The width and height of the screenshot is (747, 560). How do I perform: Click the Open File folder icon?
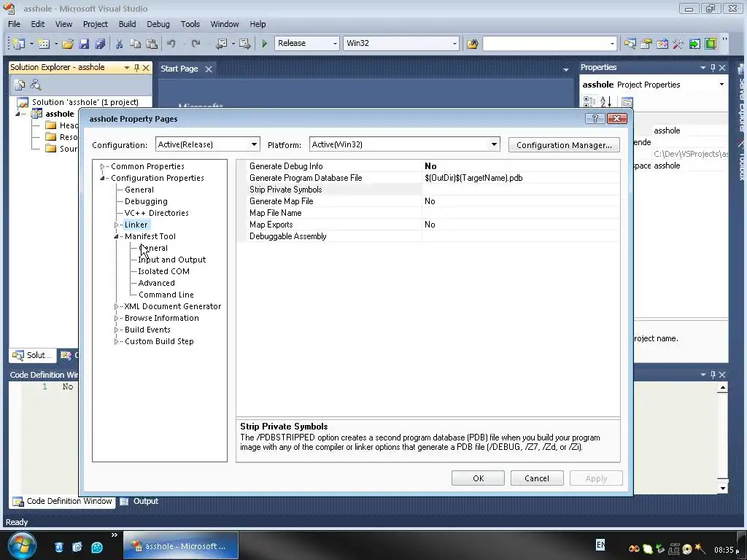tap(68, 43)
